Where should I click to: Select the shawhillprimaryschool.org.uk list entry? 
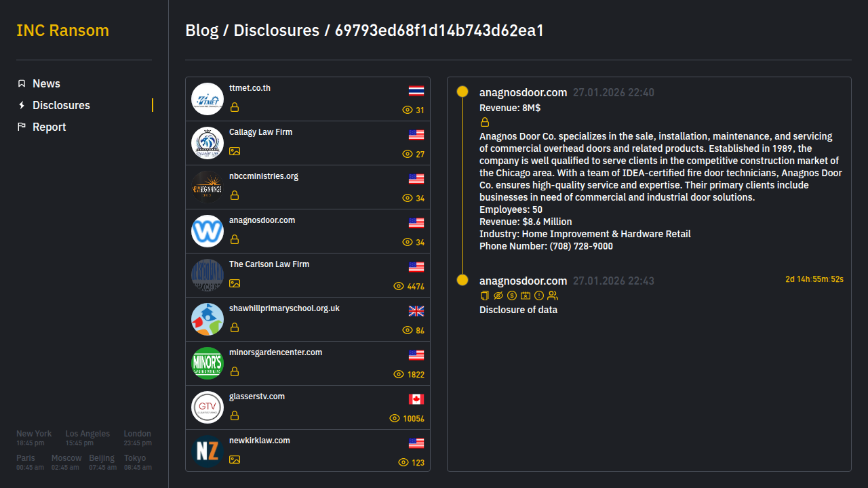(307, 319)
